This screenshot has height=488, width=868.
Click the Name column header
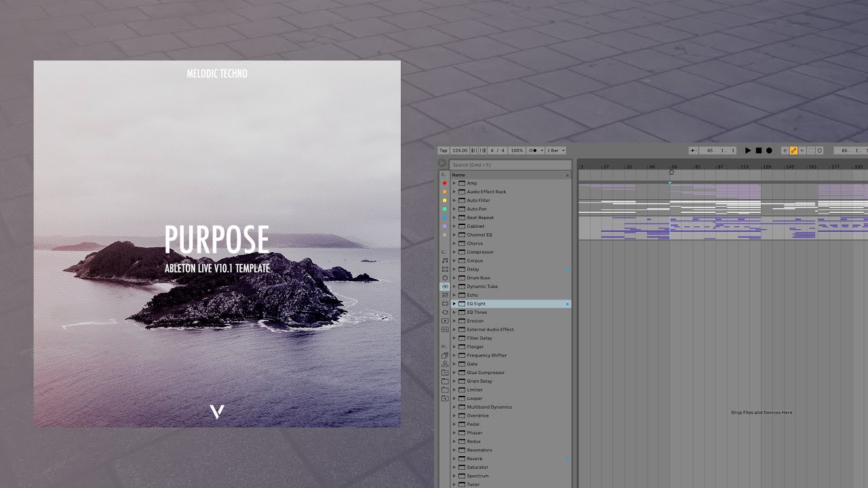tap(511, 175)
